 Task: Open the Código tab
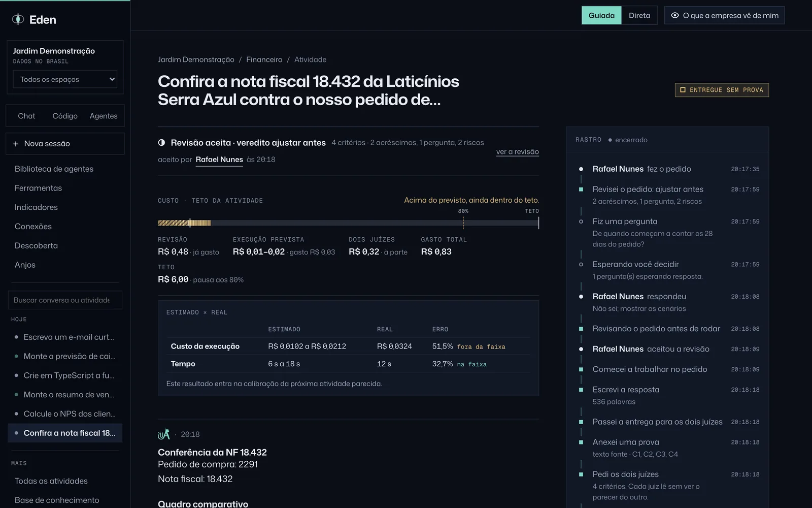coord(65,116)
